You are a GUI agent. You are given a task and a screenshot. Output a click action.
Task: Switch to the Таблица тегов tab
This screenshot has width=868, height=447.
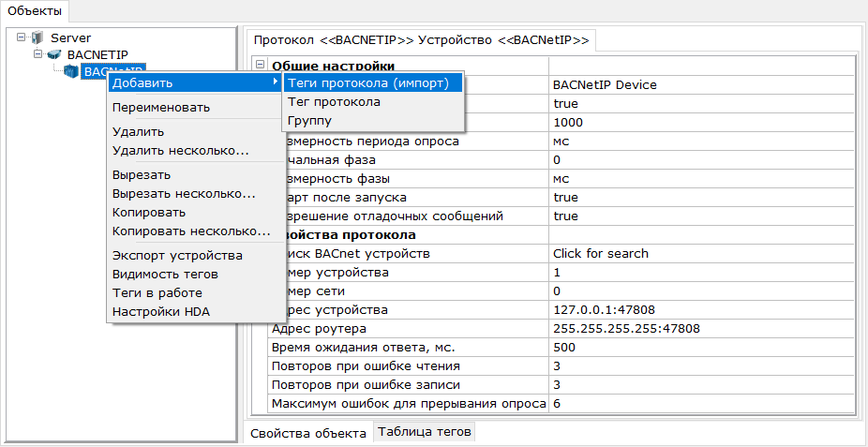(425, 431)
